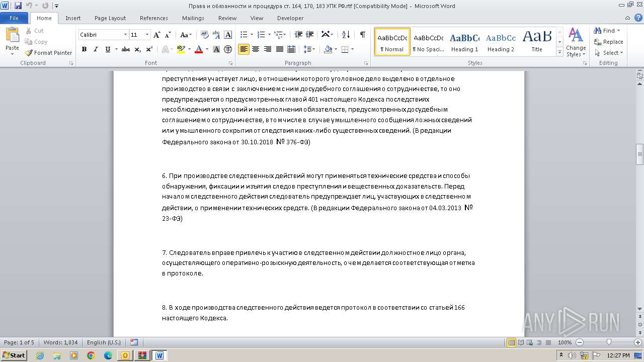Toggle Align Left button

[244, 49]
